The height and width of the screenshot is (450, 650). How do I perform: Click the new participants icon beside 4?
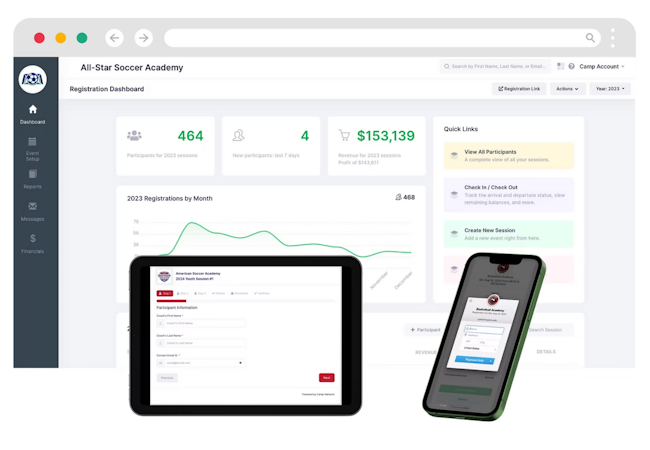pyautogui.click(x=238, y=135)
